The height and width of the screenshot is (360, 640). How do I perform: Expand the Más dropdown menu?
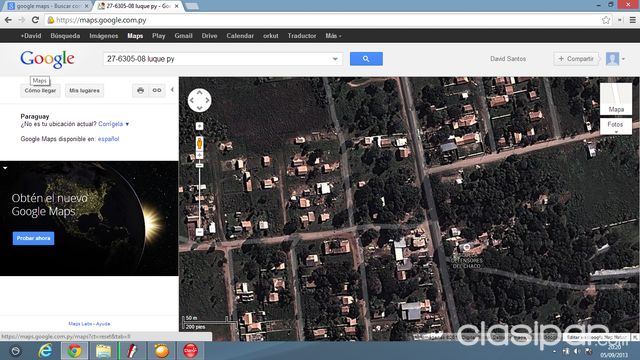coord(333,36)
